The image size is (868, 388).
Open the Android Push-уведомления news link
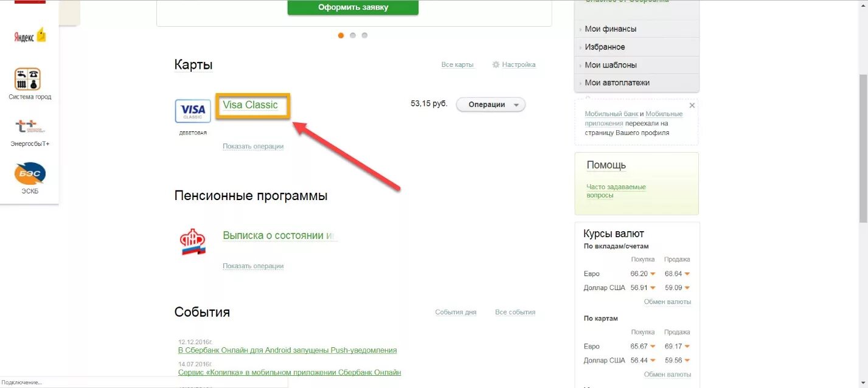click(287, 350)
